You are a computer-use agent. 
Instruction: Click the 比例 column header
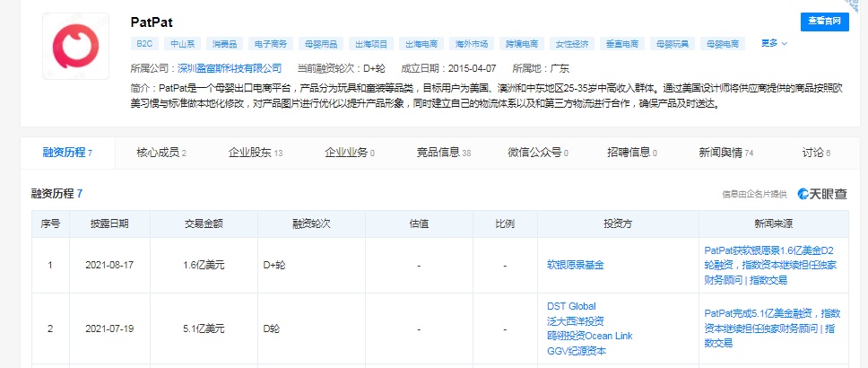(x=506, y=223)
